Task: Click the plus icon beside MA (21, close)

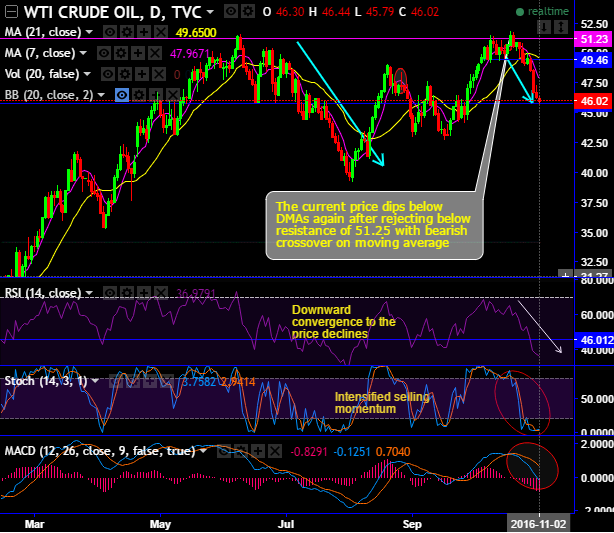Action: [144, 32]
